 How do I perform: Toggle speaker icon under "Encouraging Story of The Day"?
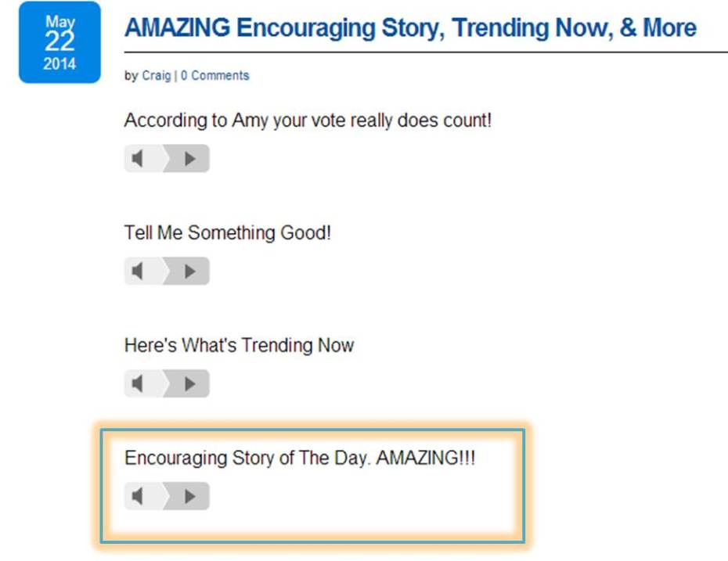[139, 496]
